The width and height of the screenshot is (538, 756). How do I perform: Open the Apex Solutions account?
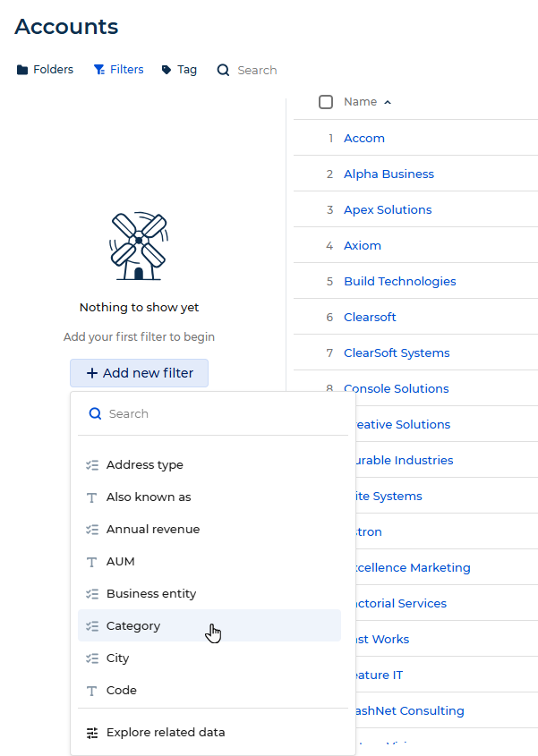[388, 209]
